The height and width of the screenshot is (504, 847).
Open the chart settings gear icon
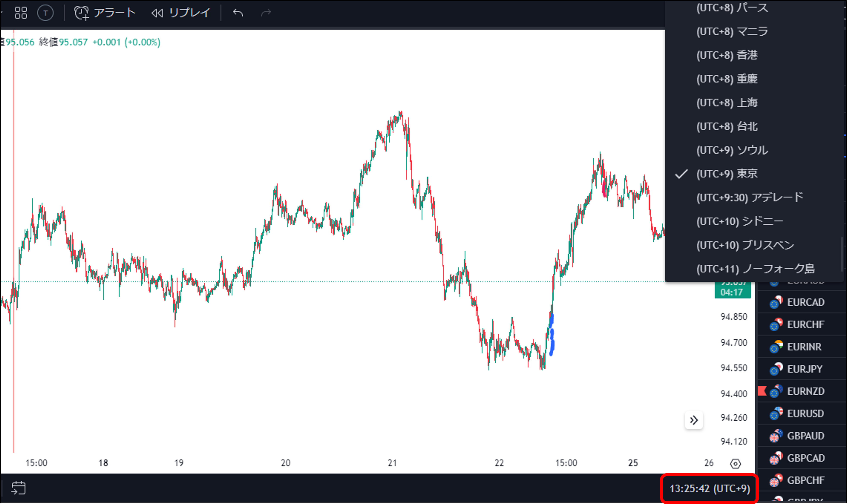coord(735,464)
